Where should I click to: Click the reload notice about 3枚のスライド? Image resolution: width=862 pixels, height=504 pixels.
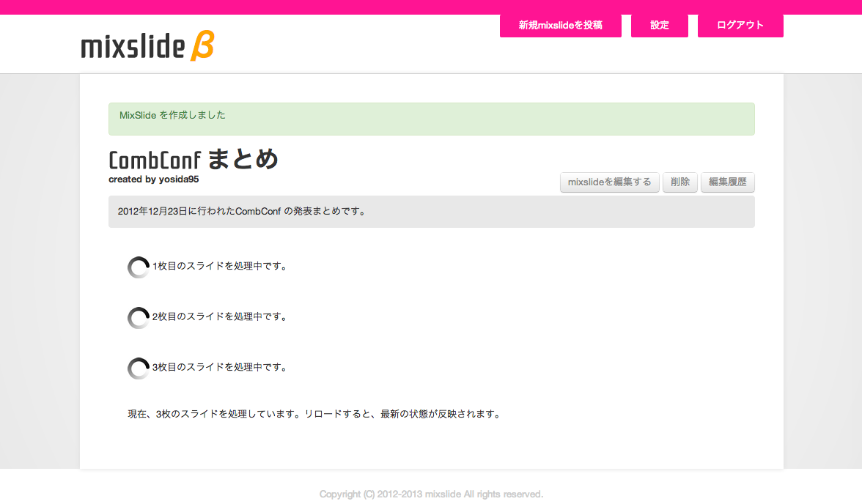[315, 414]
